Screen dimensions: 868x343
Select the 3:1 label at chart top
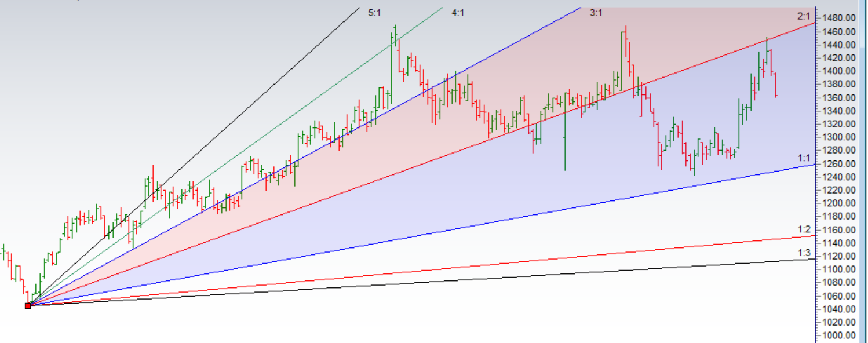596,12
